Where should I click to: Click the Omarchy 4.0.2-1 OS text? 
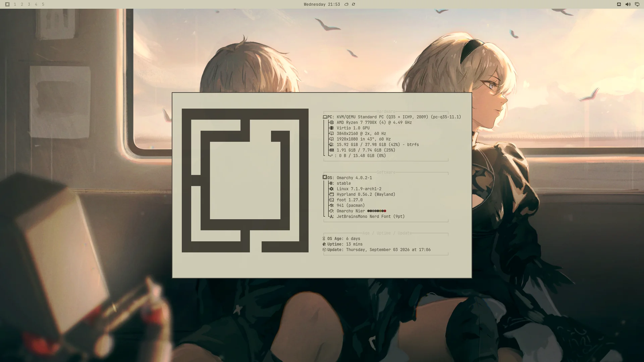(x=354, y=178)
